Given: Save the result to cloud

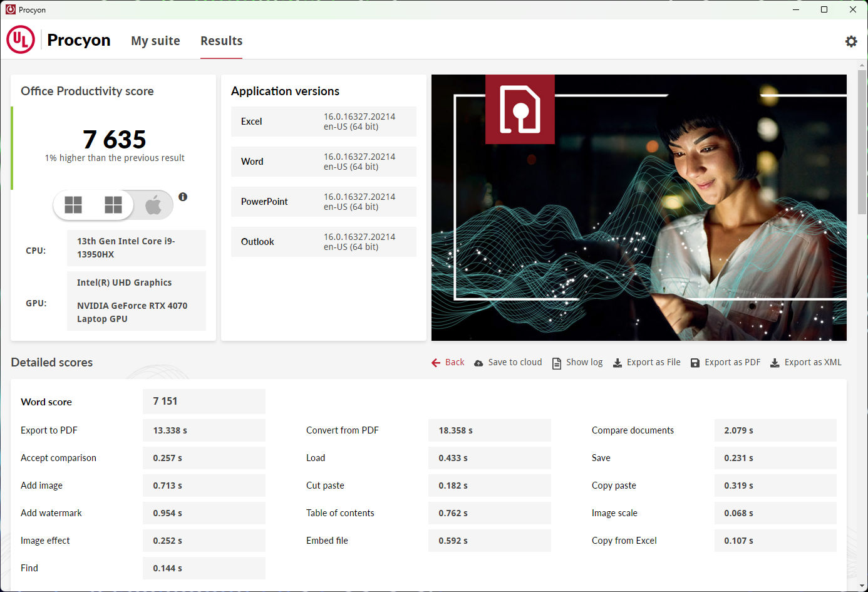Looking at the screenshot, I should (x=508, y=363).
